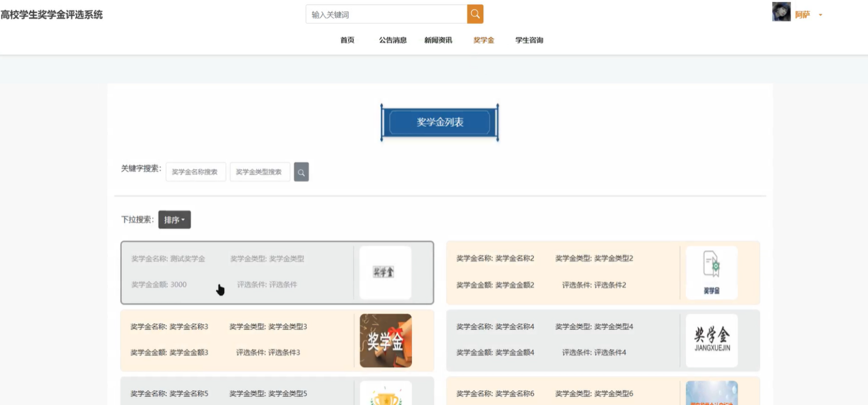Focus the 奖学金类型搜索 input
Screen dimensions: 868x405
click(260, 172)
